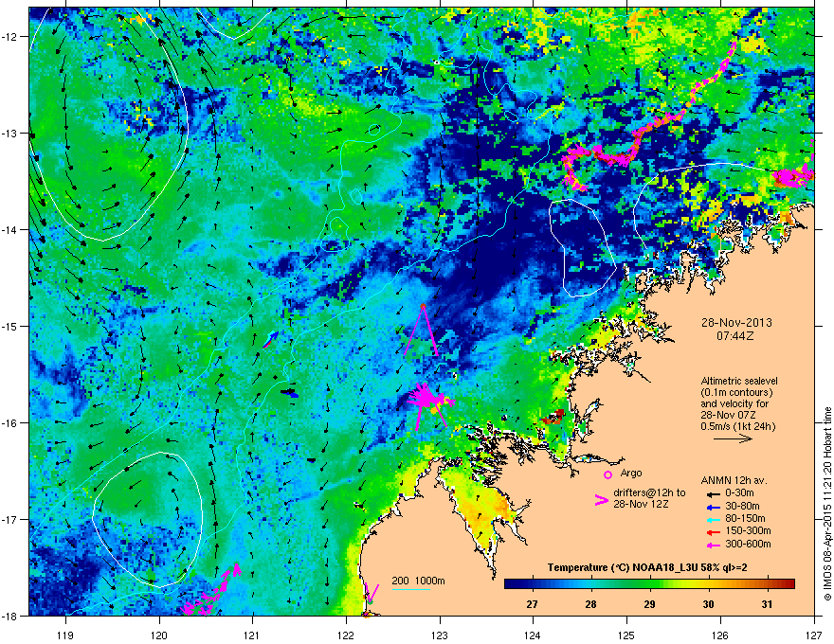Screen dimensions: 834x644
Task: Click the IMOS copyright timestamp vertical text
Action: coord(827,504)
